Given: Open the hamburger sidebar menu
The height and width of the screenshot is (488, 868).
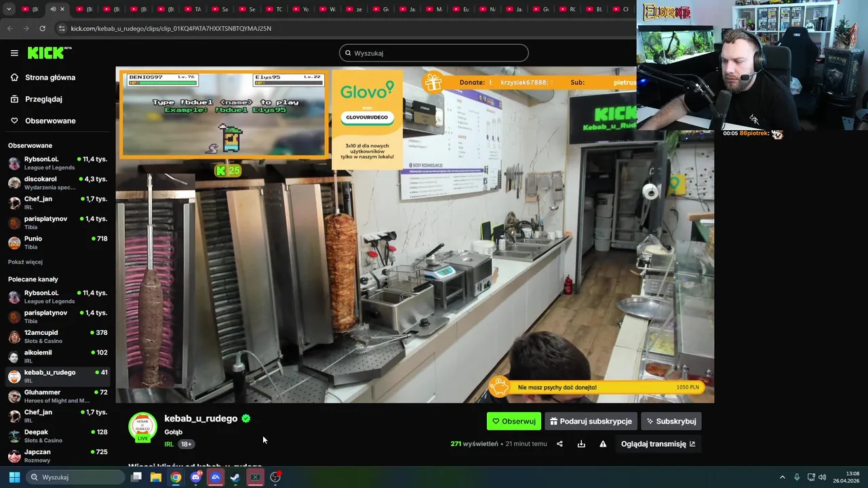Looking at the screenshot, I should coord(14,53).
